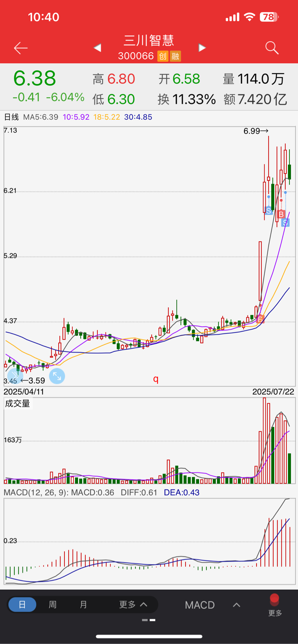
Task: Tap the red B marker near 6.21
Action: click(x=281, y=214)
